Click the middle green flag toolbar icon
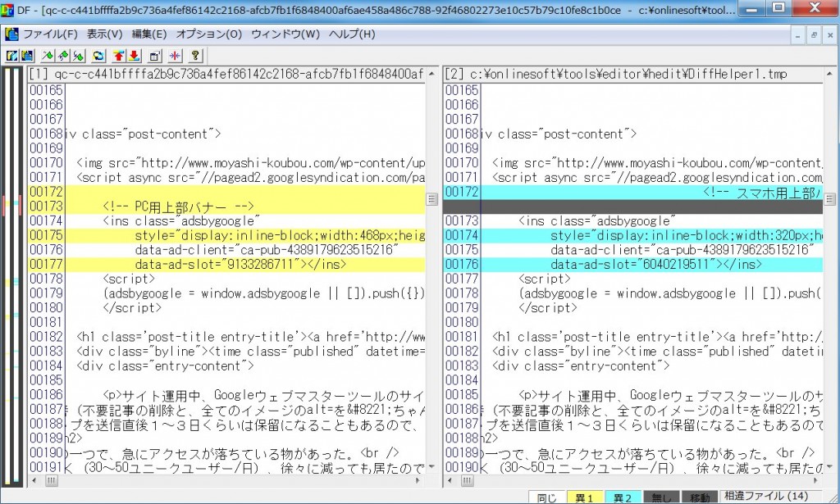The width and height of the screenshot is (840, 504). coord(63,56)
